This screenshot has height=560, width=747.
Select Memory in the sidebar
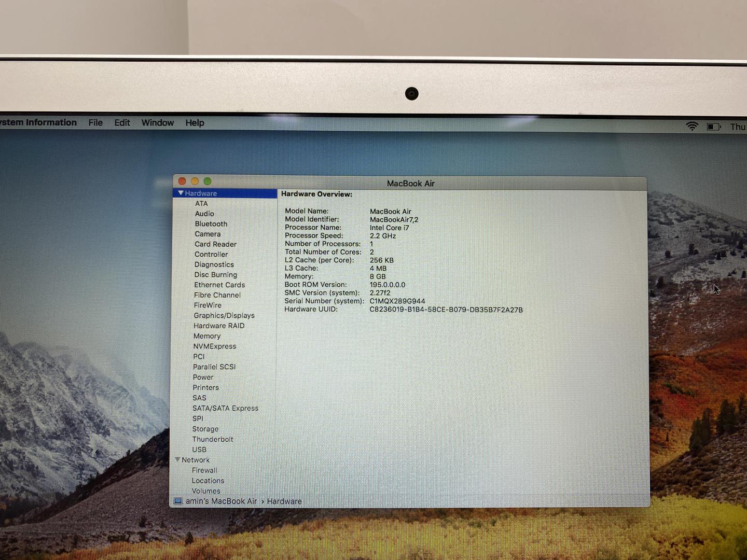pos(207,336)
